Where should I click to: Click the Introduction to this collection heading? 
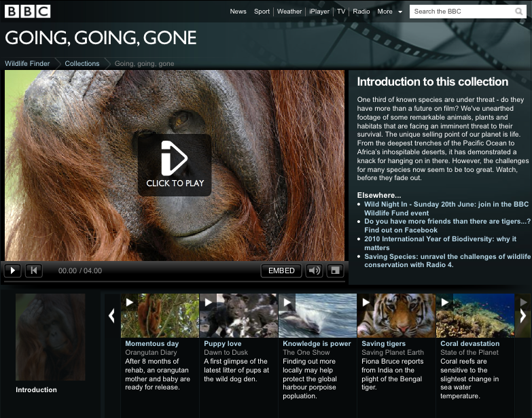click(433, 82)
